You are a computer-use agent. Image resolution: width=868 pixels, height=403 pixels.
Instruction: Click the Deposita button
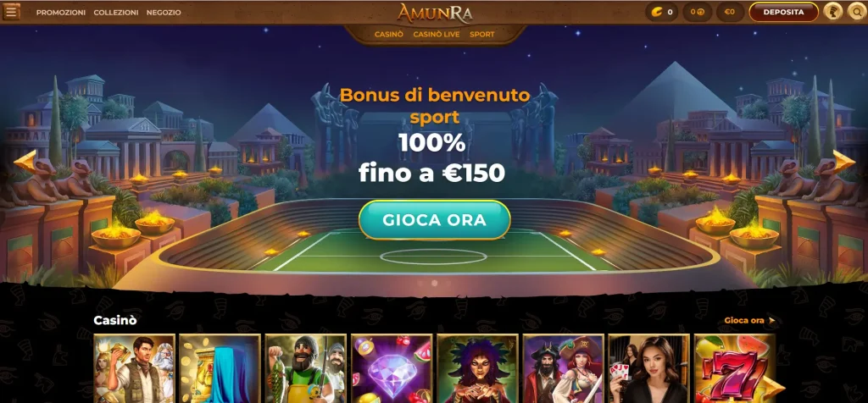click(783, 12)
